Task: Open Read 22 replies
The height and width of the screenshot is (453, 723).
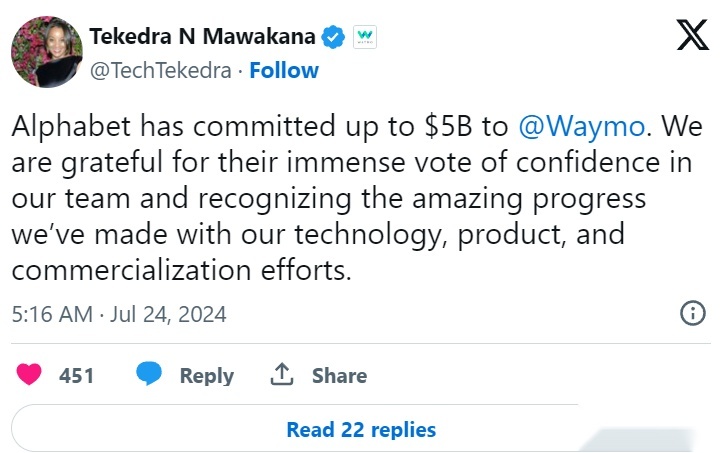Action: (x=361, y=429)
